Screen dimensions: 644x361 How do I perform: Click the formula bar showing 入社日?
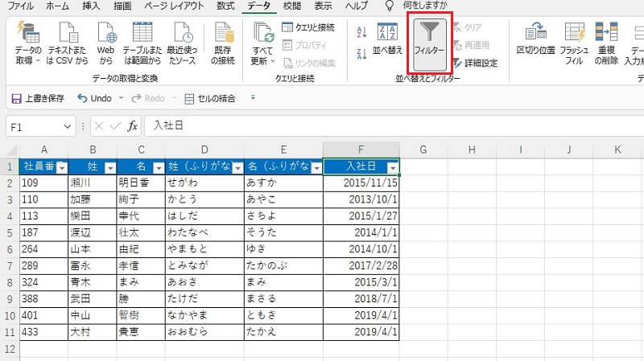pyautogui.click(x=394, y=125)
